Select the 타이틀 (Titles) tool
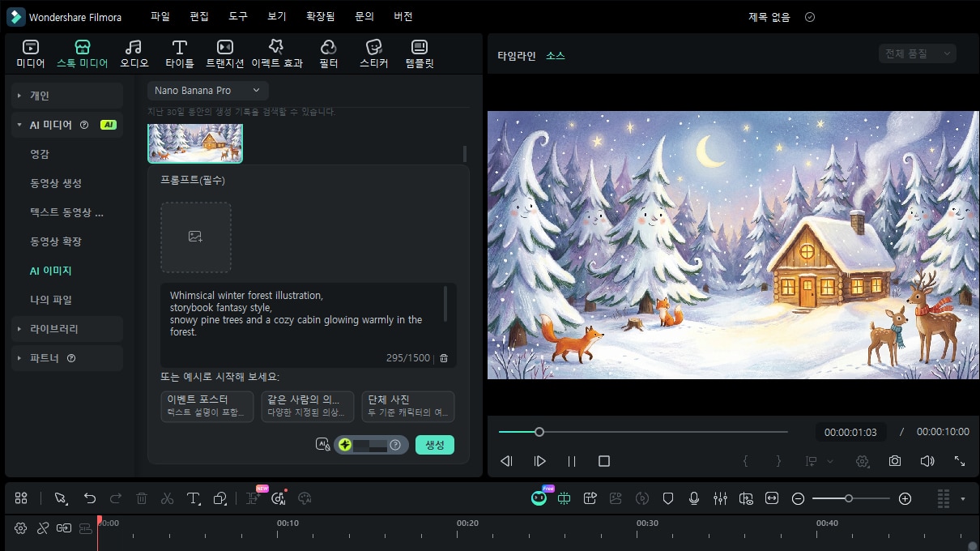The image size is (980, 551). [178, 52]
